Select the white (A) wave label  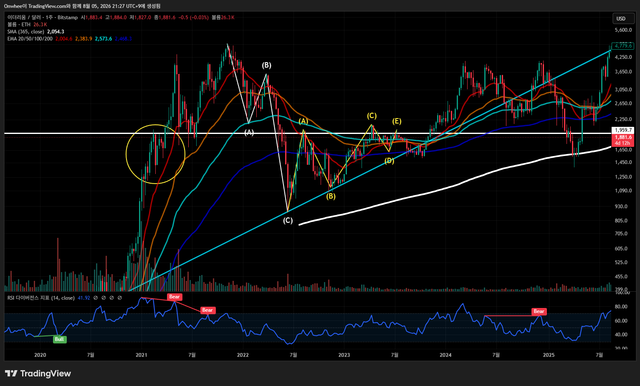tap(249, 132)
